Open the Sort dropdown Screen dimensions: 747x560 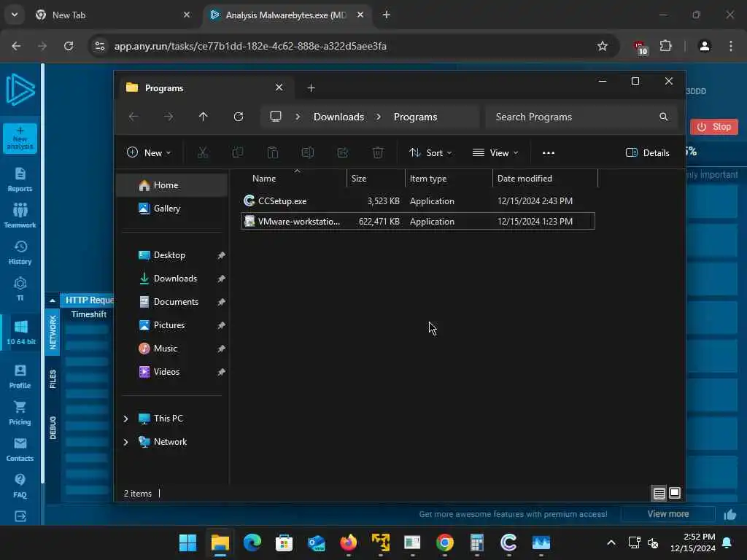click(x=430, y=153)
